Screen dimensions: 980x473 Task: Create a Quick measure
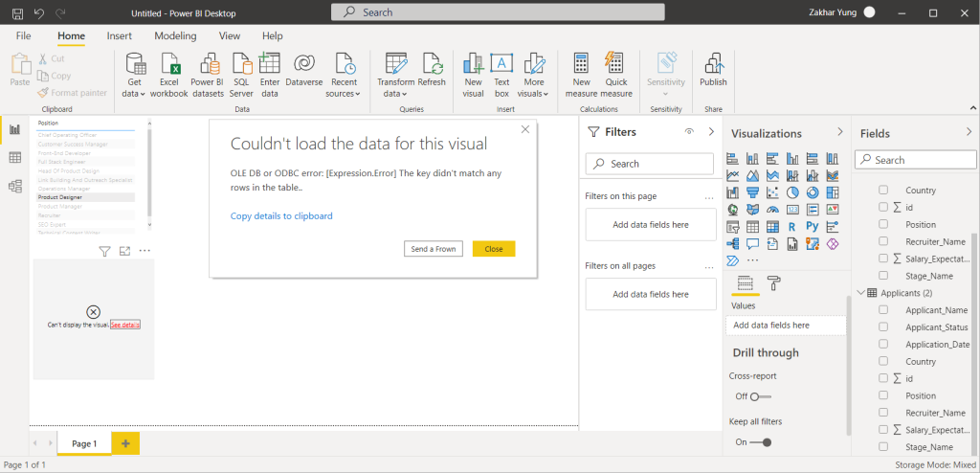(x=615, y=75)
